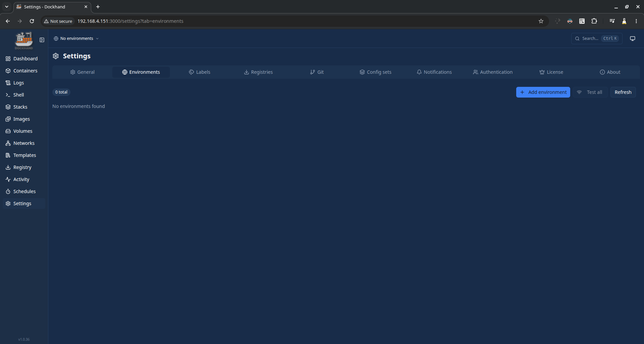Viewport: 644px width, 344px height.
Task: Collapse the sidebar with the panel toggle icon
Action: tap(42, 40)
